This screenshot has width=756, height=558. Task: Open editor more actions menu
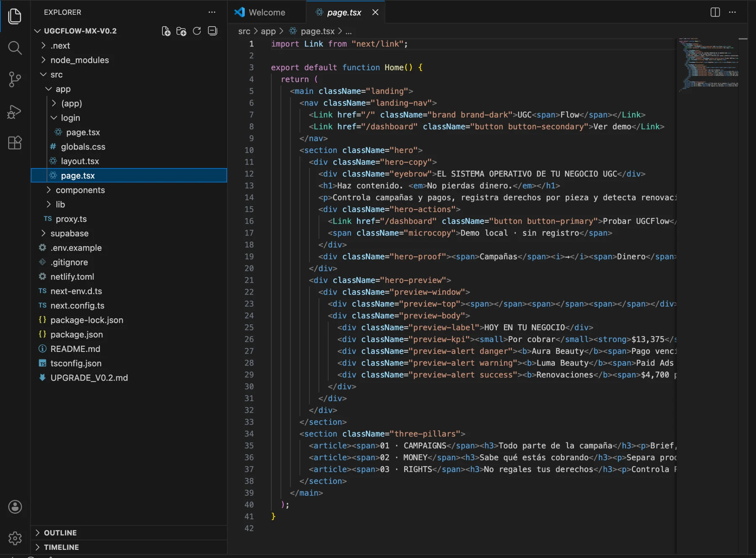[732, 12]
